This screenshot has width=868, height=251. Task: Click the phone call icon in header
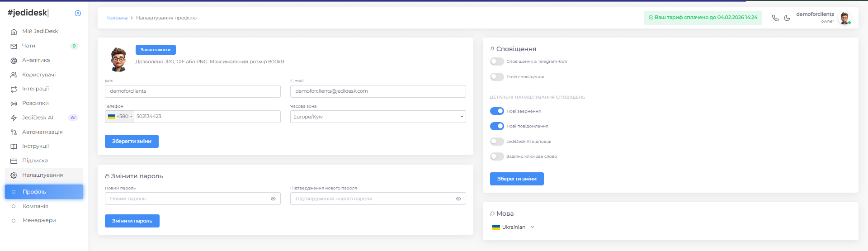click(775, 18)
